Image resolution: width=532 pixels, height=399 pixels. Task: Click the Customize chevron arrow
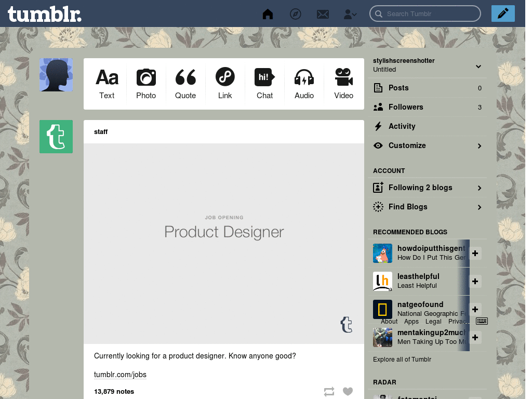[480, 146]
